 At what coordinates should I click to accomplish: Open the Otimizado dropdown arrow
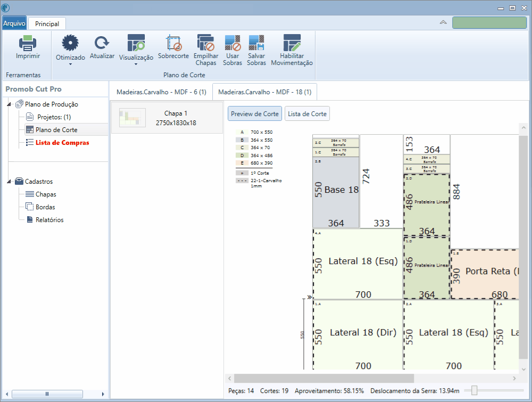click(x=70, y=64)
